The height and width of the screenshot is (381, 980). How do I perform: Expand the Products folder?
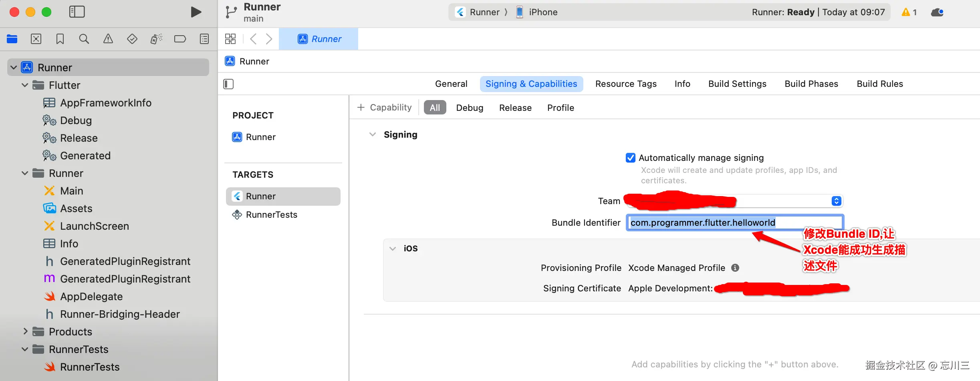tap(25, 331)
